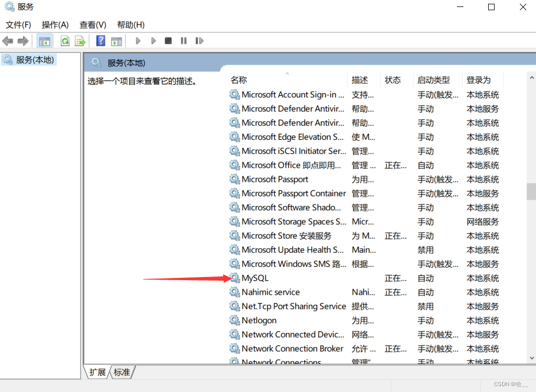Click the vertical scrollbar thumb
This screenshot has width=536, height=392.
tap(531, 191)
